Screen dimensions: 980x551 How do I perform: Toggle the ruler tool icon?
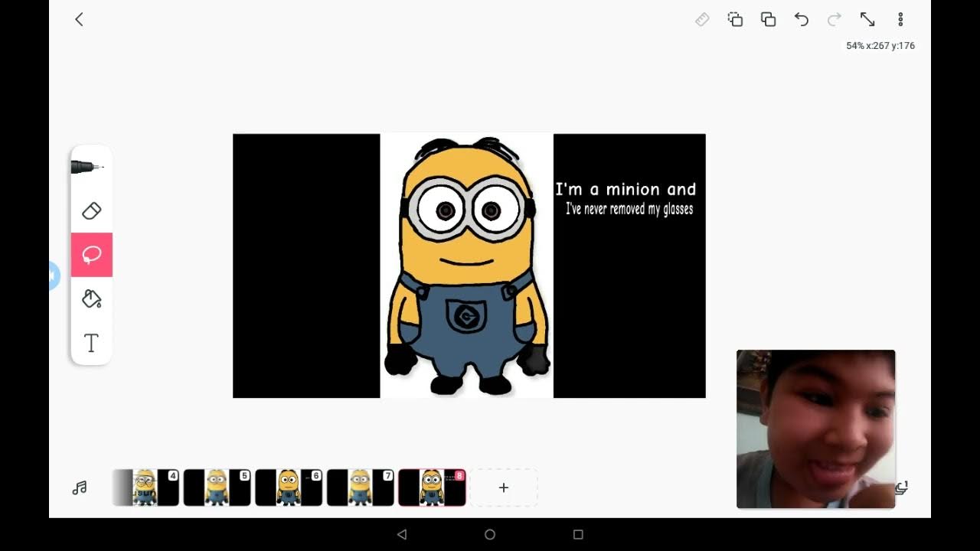click(x=702, y=19)
